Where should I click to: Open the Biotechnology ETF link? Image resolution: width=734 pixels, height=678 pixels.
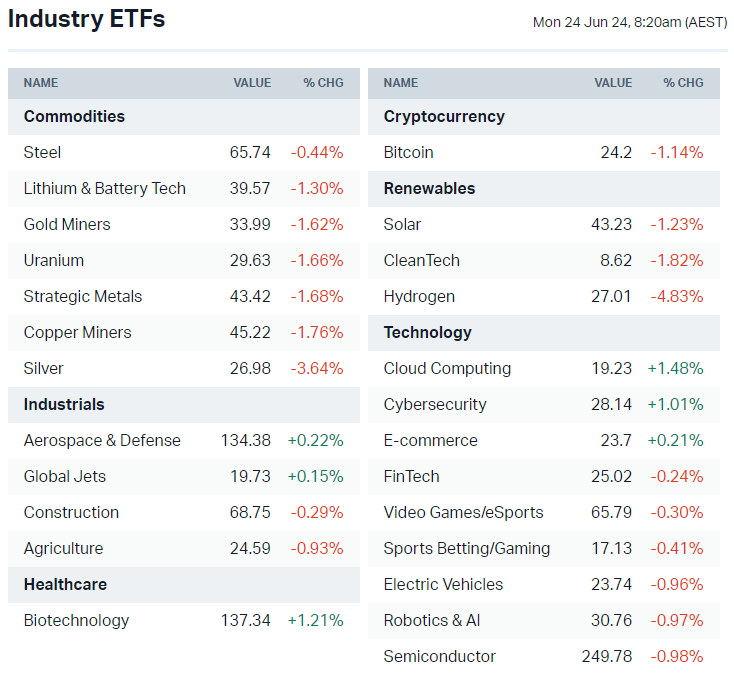click(76, 620)
